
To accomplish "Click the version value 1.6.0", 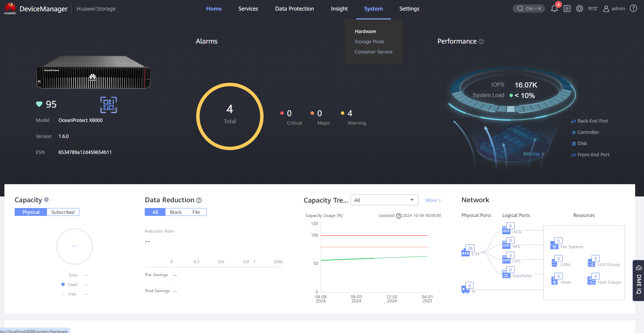I will tap(64, 136).
